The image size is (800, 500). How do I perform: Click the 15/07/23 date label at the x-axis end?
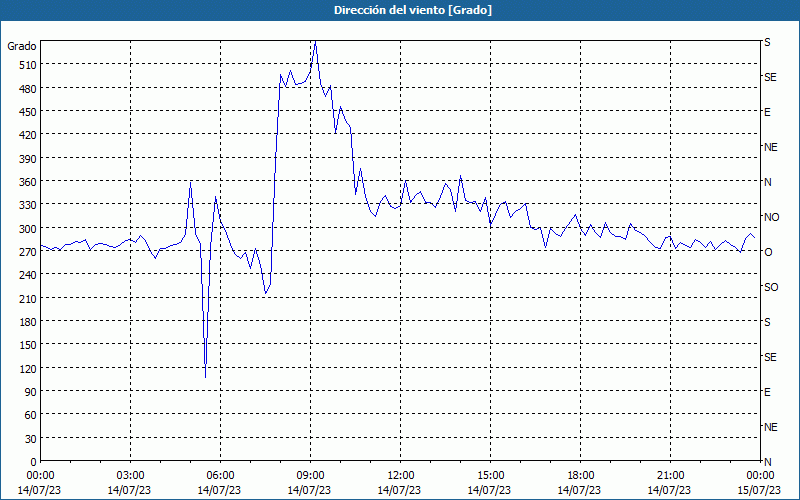coord(759,490)
